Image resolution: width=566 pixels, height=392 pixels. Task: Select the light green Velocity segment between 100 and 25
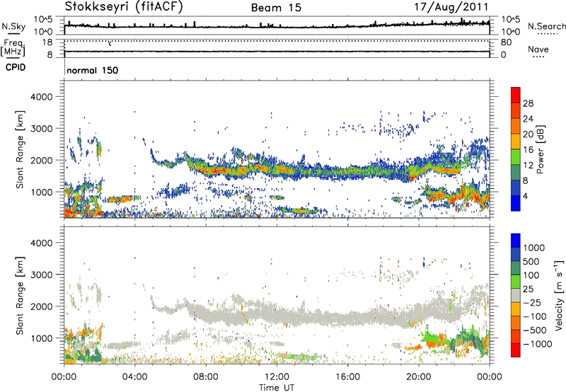[x=516, y=282]
